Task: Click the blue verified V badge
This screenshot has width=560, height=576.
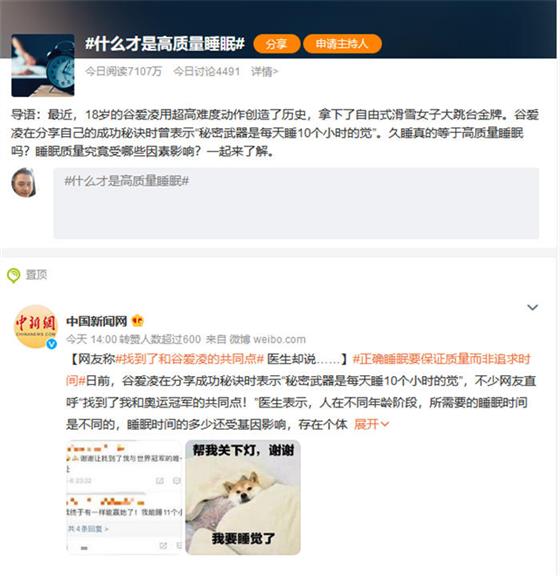Action: (52, 344)
